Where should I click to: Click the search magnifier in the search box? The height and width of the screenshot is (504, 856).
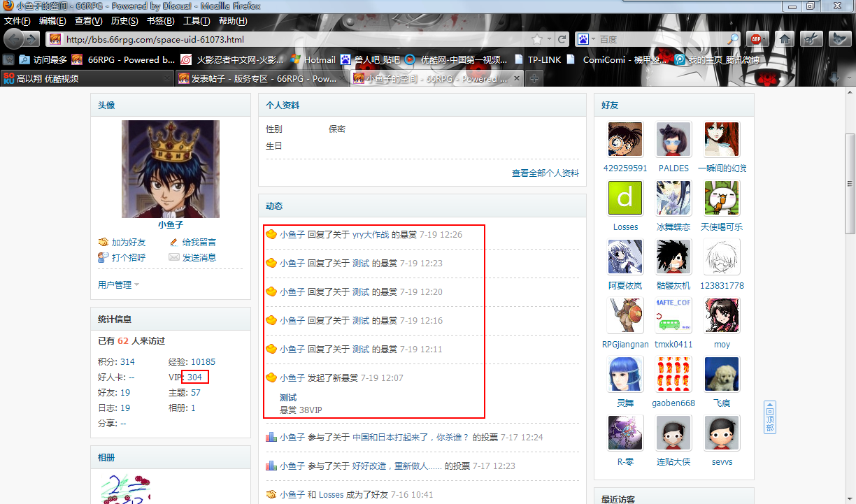click(x=733, y=39)
